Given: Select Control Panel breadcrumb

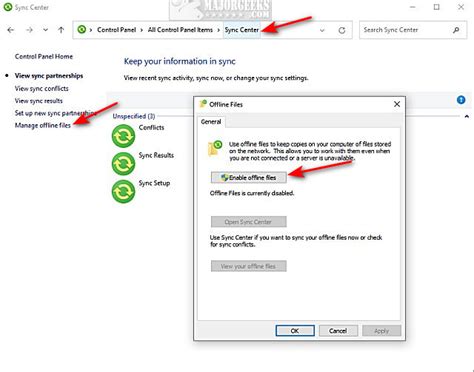Looking at the screenshot, I should coord(116,30).
